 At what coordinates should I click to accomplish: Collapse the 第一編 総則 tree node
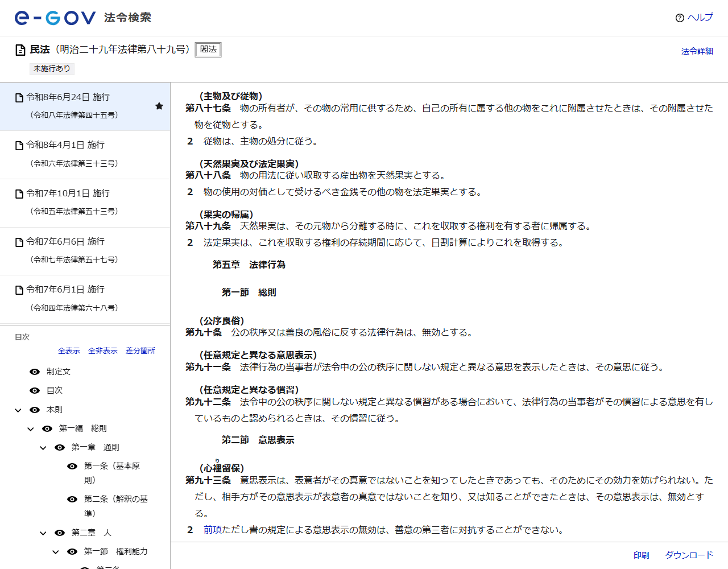click(31, 429)
